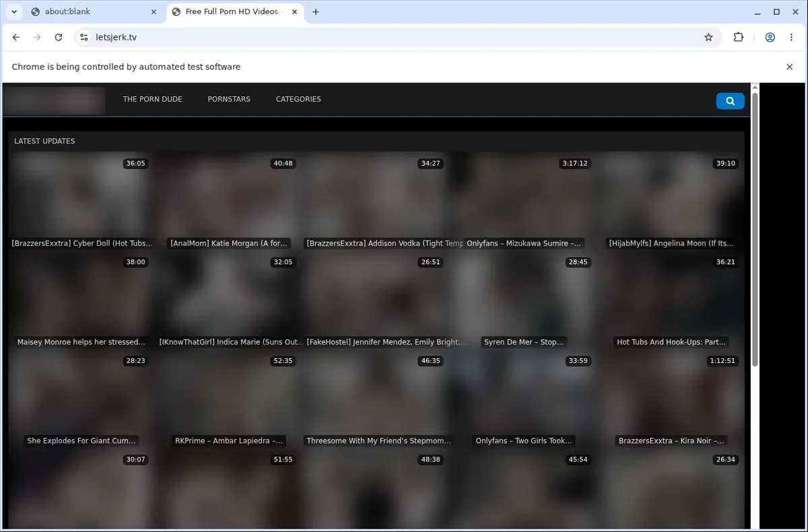Bookmark this page with the star icon
Screen dimensions: 808x532
click(x=708, y=38)
